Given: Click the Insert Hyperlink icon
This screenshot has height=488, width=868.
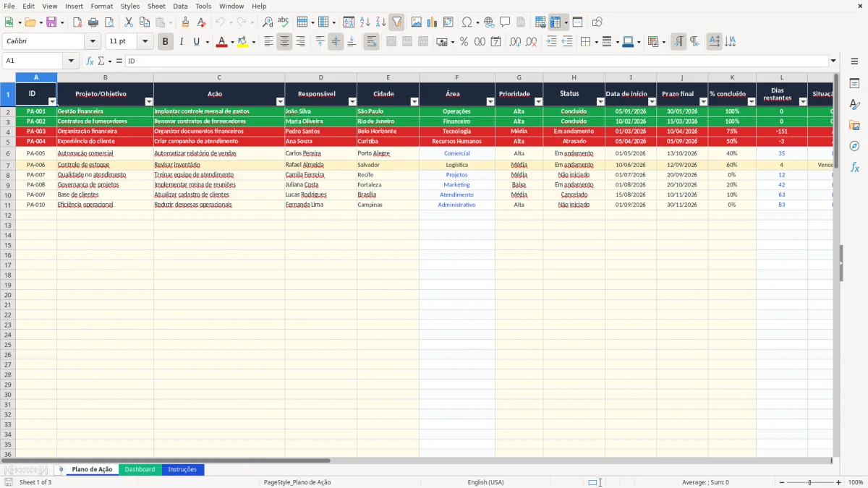Looking at the screenshot, I should [489, 22].
